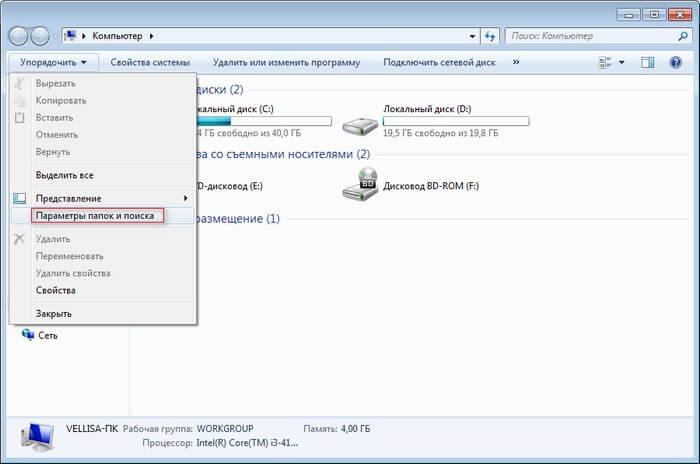Expand the toolbar overflow chevron »
700x464 pixels.
[x=516, y=62]
